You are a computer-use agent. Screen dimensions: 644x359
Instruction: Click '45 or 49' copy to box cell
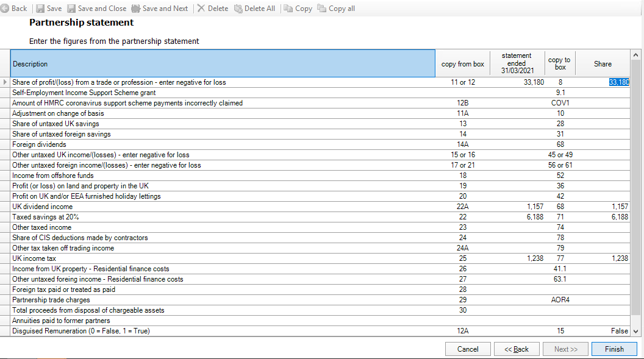pos(560,155)
